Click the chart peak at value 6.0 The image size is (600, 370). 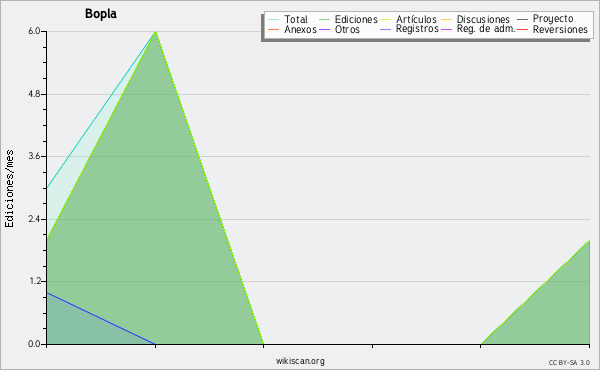[x=155, y=32]
